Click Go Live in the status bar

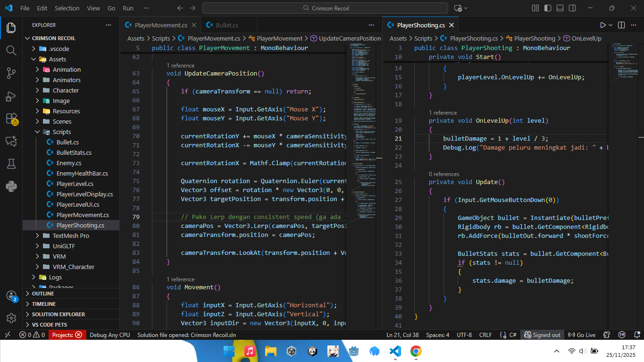[582, 335]
